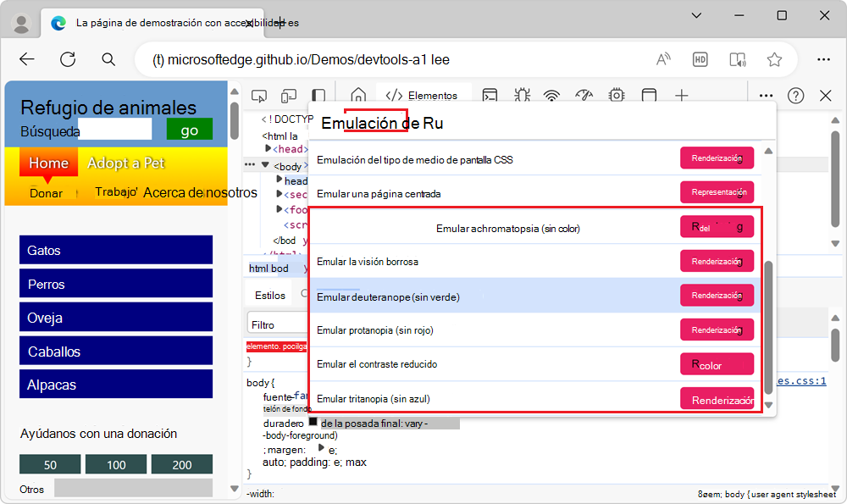This screenshot has height=504, width=847.
Task: Click the Búsqueda search input field
Action: pyautogui.click(x=115, y=130)
